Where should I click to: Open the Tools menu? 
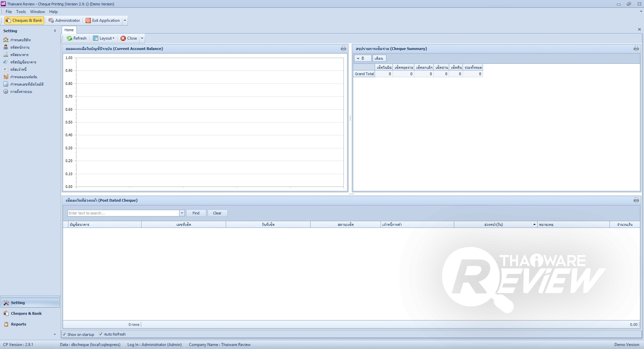point(21,12)
